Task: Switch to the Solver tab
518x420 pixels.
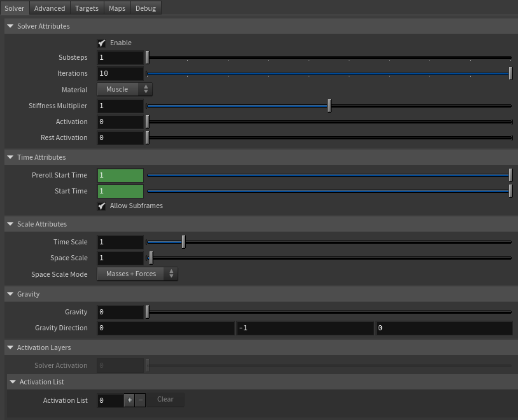Action: click(x=15, y=8)
